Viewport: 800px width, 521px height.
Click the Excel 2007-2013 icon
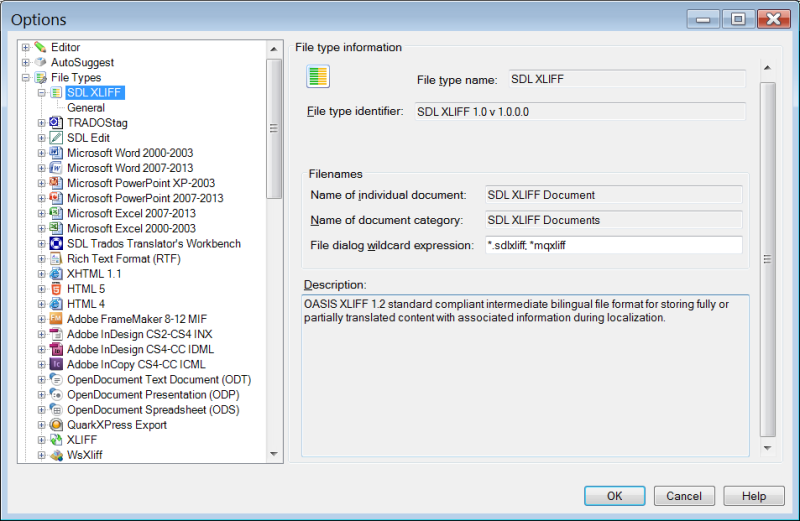(x=56, y=213)
